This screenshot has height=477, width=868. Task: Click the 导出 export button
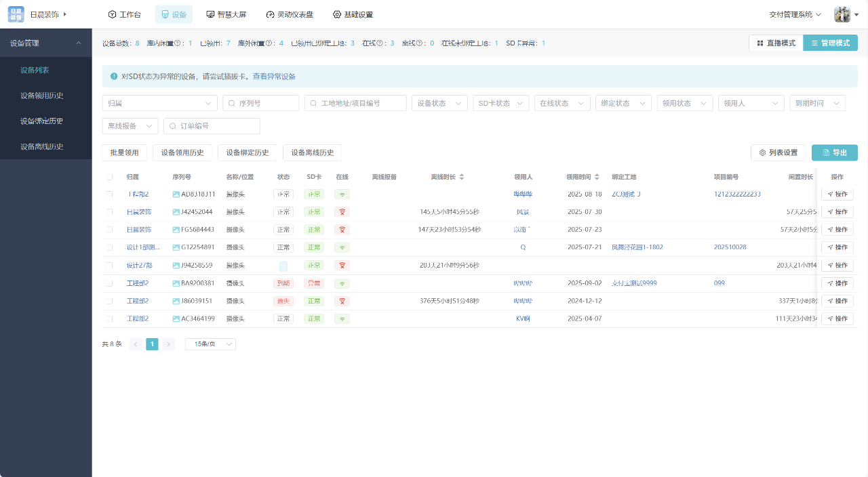[834, 152]
